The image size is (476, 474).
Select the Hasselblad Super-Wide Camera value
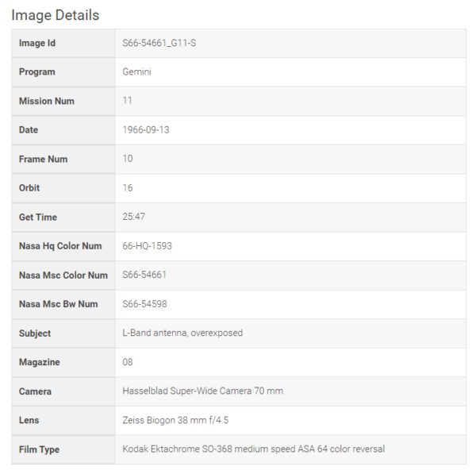(x=203, y=391)
